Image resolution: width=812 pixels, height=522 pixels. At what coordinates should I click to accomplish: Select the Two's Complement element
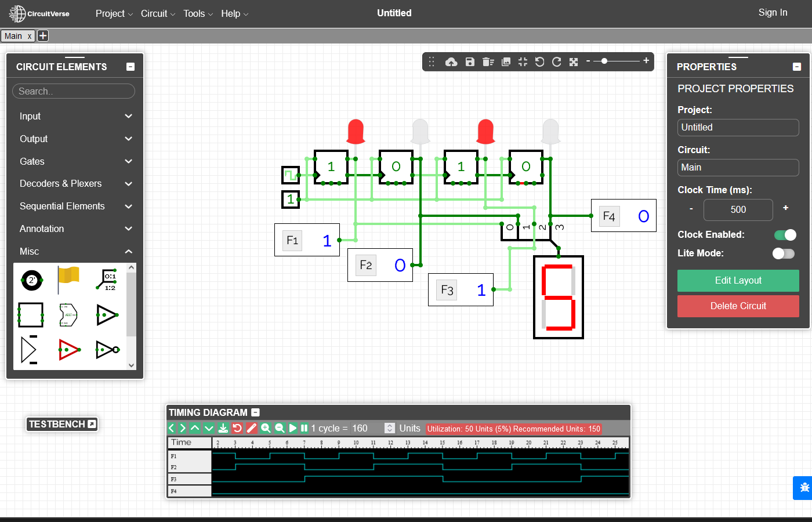point(31,280)
